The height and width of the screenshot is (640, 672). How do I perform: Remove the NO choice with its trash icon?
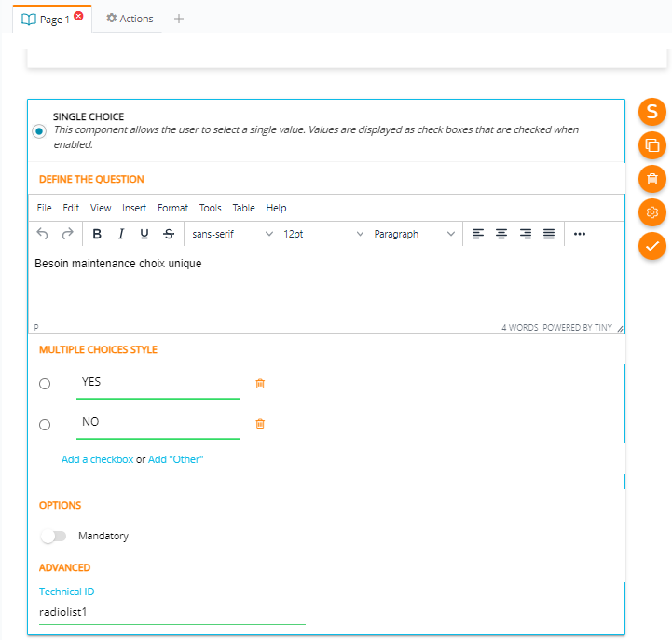[260, 424]
